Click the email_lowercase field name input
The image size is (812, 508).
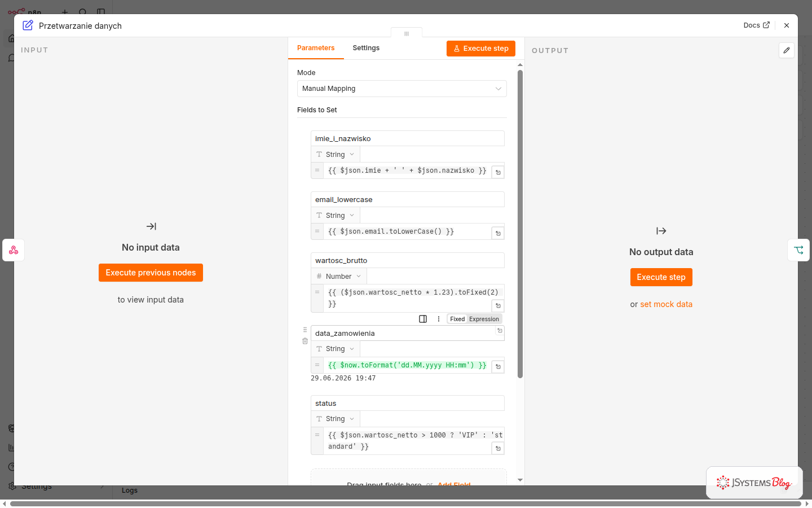click(407, 199)
